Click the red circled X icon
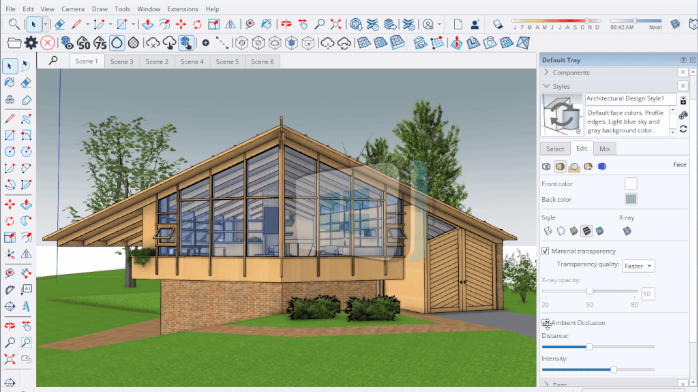The image size is (698, 392). coord(47,43)
